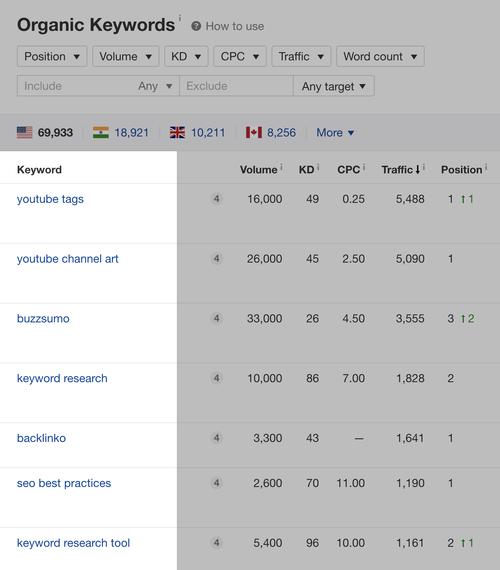Click the Exclude keywords input field
This screenshot has width=500, height=570.
click(236, 86)
